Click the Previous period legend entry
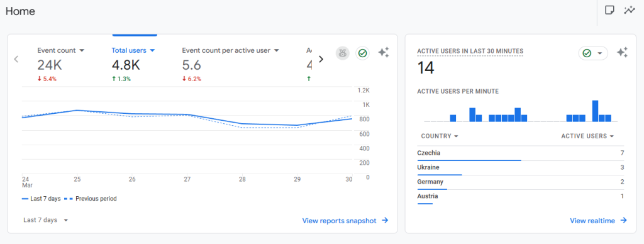The height and width of the screenshot is (244, 644). point(91,199)
